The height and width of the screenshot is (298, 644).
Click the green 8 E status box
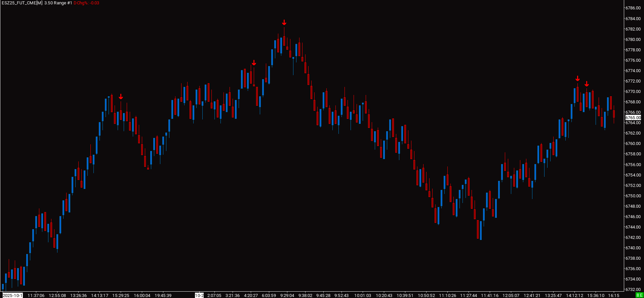pyautogui.click(x=639, y=295)
